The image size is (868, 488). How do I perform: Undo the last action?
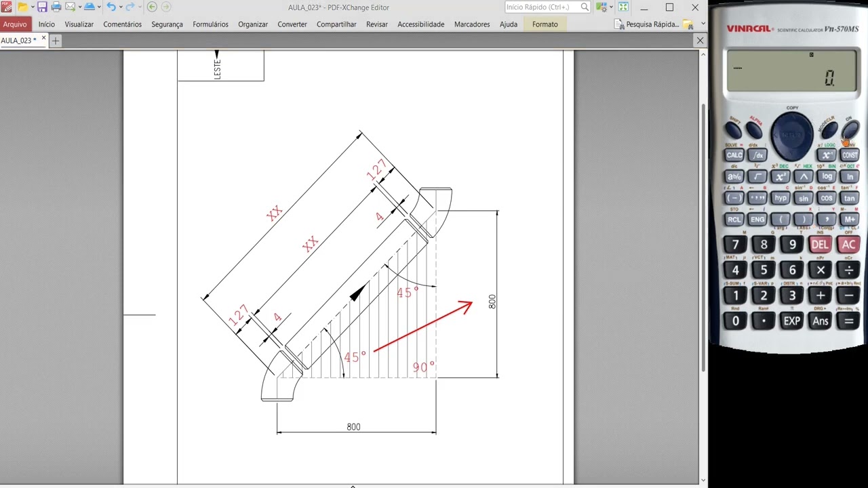(111, 7)
